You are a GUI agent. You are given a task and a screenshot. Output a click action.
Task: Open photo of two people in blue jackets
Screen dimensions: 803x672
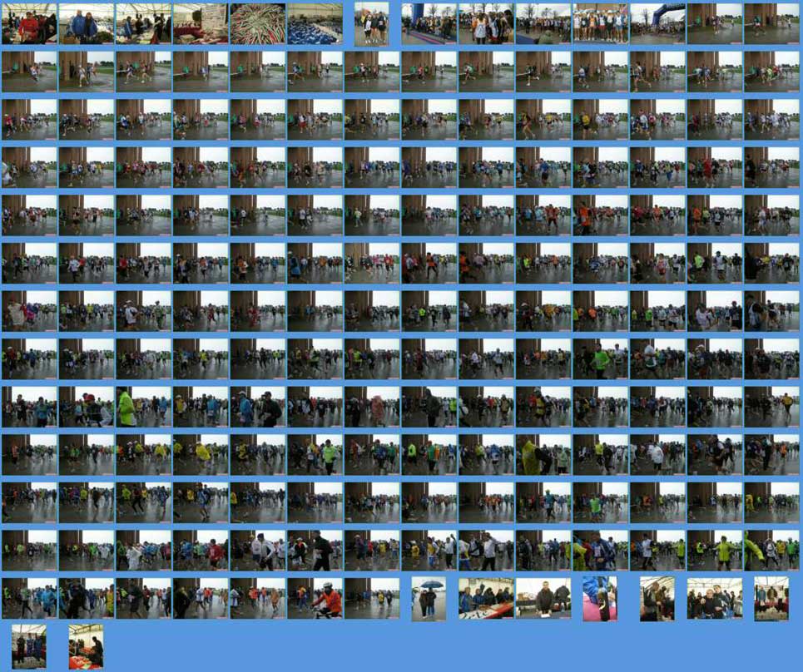pos(87,23)
